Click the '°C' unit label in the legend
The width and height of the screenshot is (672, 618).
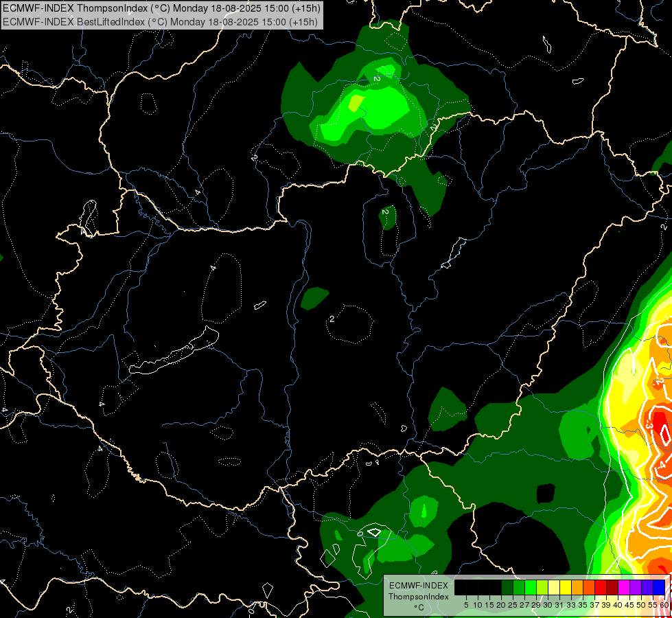click(x=419, y=607)
